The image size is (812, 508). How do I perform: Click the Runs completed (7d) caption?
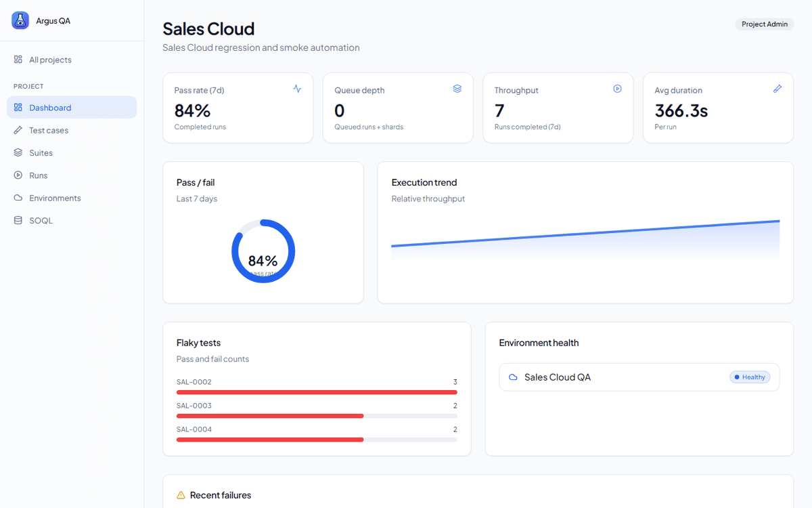528,127
